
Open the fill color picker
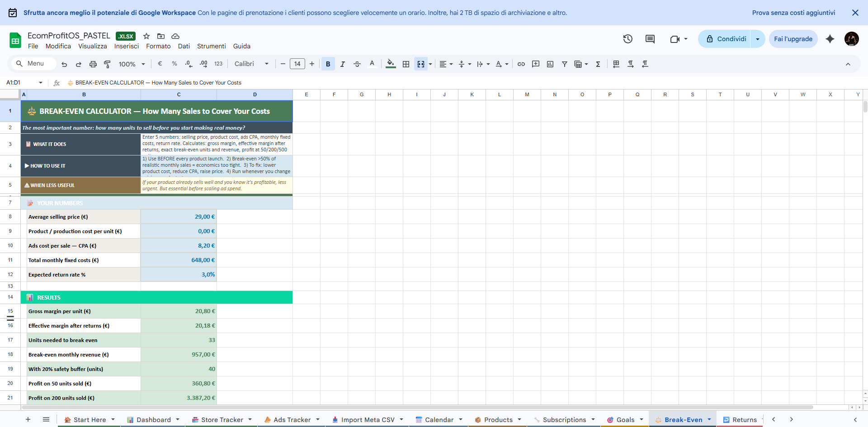[x=391, y=64]
